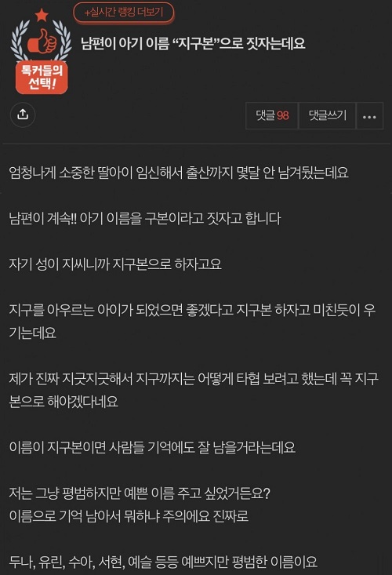Click the paragraph starting 제가 진짜 지긋지긋해서
This screenshot has height=575, width=392.
tap(194, 390)
